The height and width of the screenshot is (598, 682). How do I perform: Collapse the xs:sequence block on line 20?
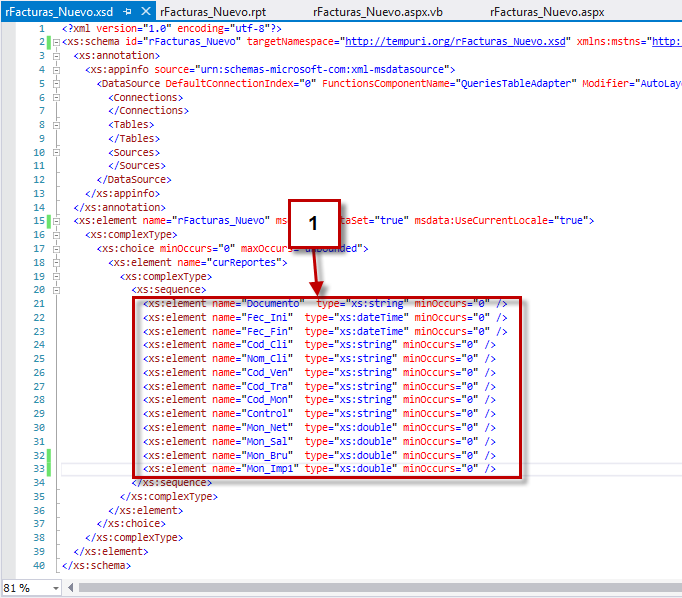pos(57,289)
